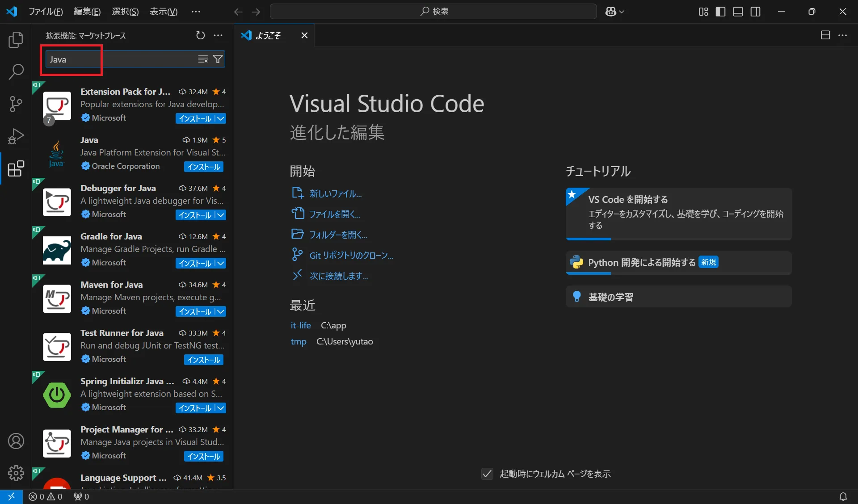Open the Extensions view icon

point(16,168)
